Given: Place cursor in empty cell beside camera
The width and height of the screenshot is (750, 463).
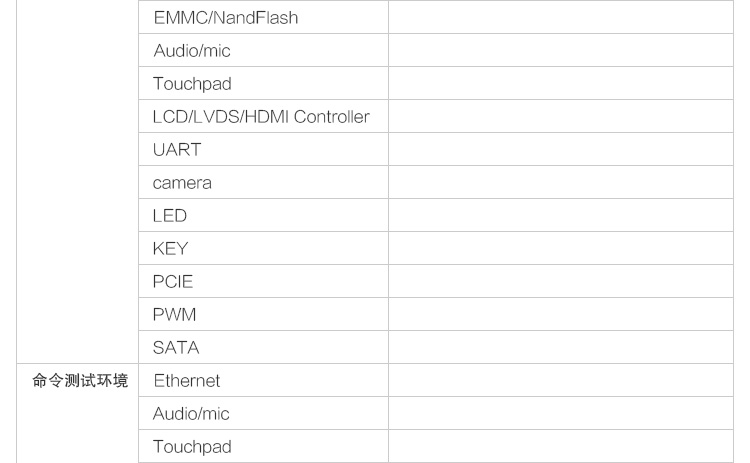Looking at the screenshot, I should click(561, 183).
